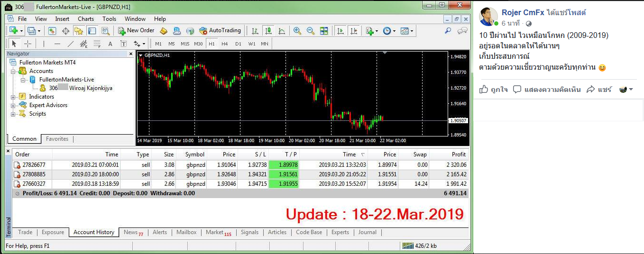The width and height of the screenshot is (644, 254).
Task: Select the Text 'A' drawing tool
Action: tap(110, 44)
